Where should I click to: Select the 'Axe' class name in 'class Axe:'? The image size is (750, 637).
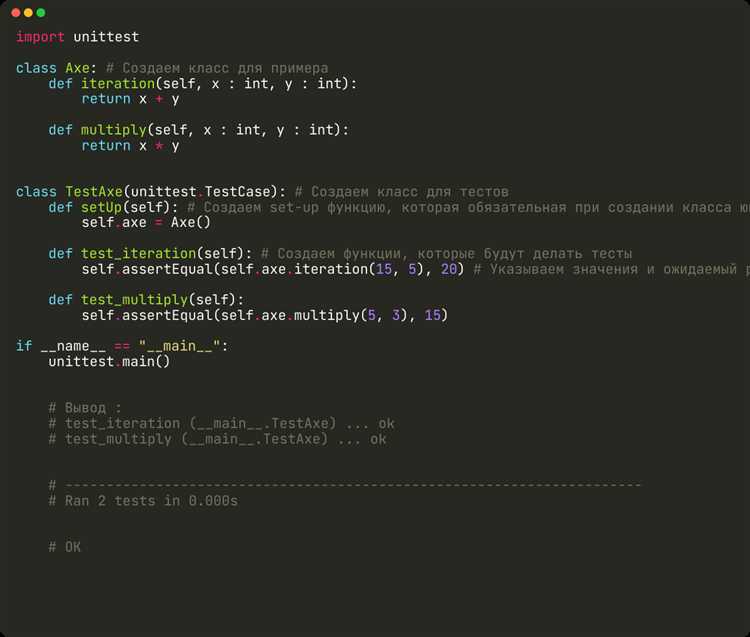pos(77,68)
